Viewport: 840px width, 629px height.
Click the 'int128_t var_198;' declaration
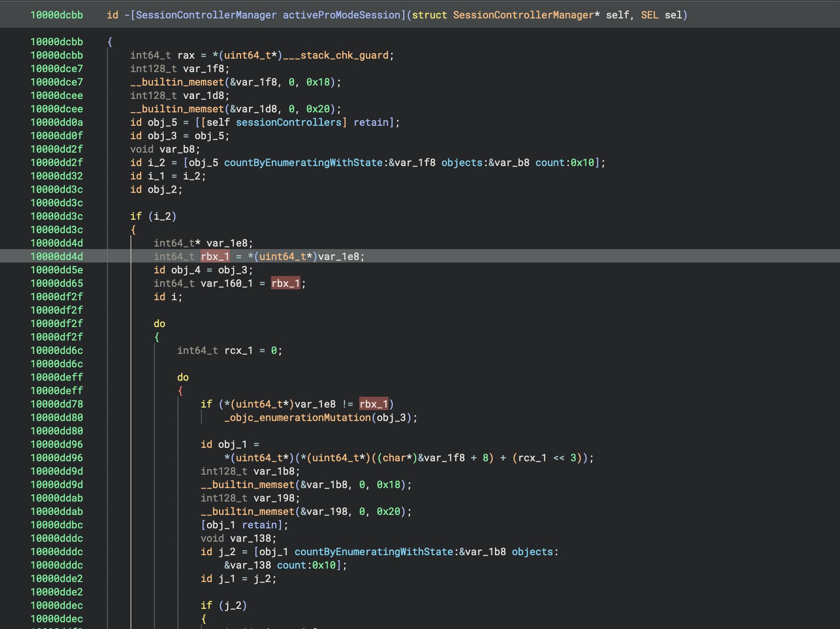[250, 498]
